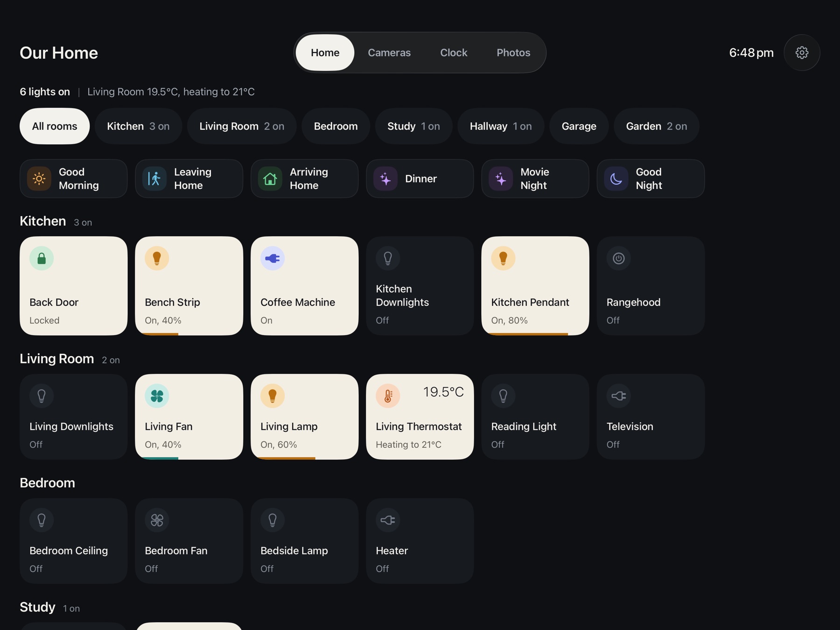Viewport: 840px width, 630px height.
Task: Tap the Living Thermostat thermometer icon
Action: click(x=388, y=396)
